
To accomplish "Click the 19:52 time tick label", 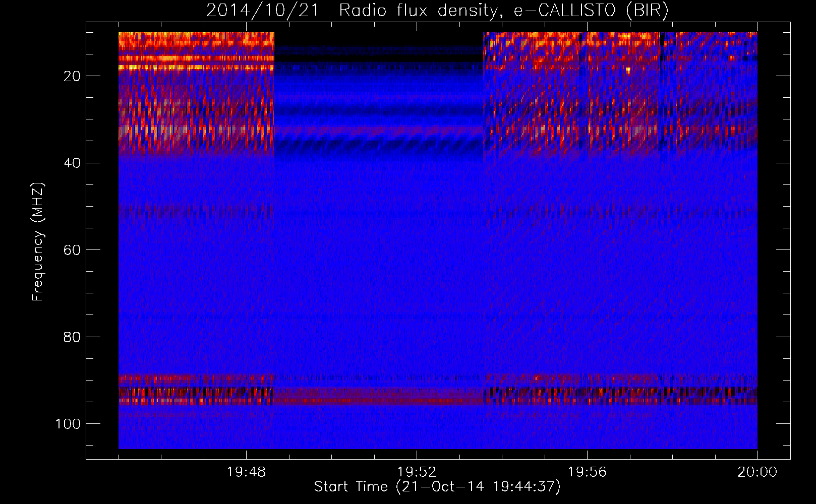I will point(417,472).
